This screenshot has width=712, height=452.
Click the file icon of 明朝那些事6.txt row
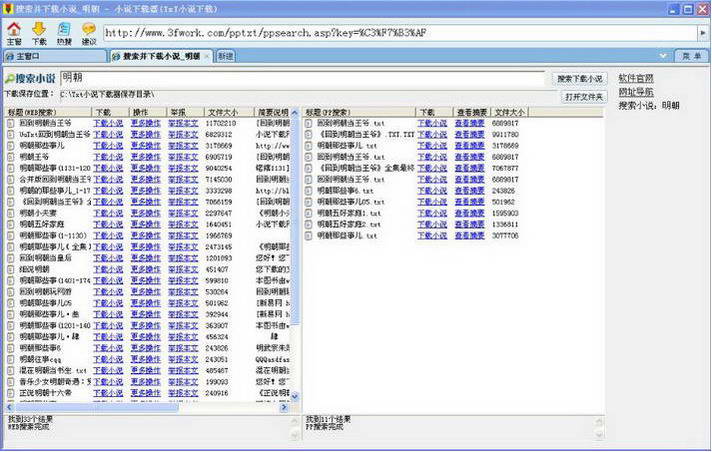pos(309,190)
